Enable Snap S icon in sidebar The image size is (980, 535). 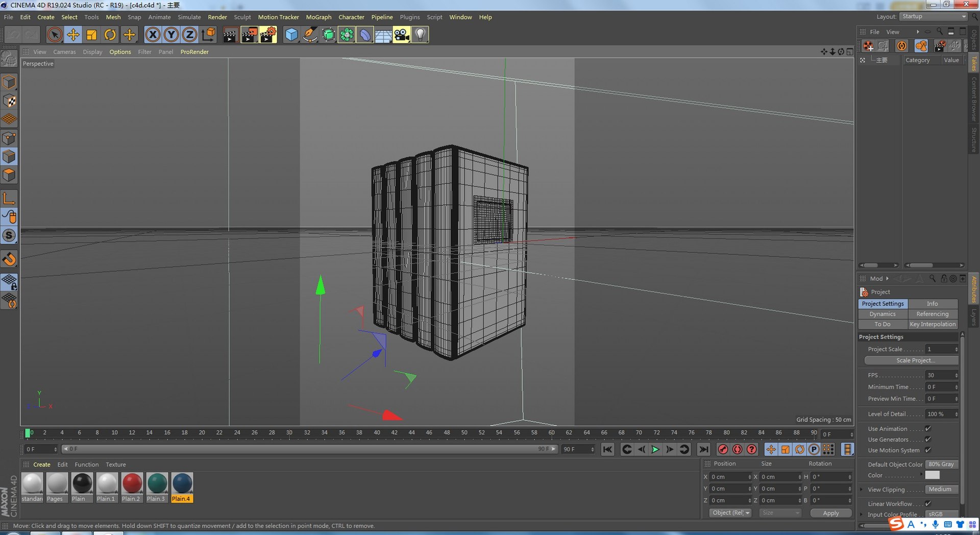tap(9, 235)
